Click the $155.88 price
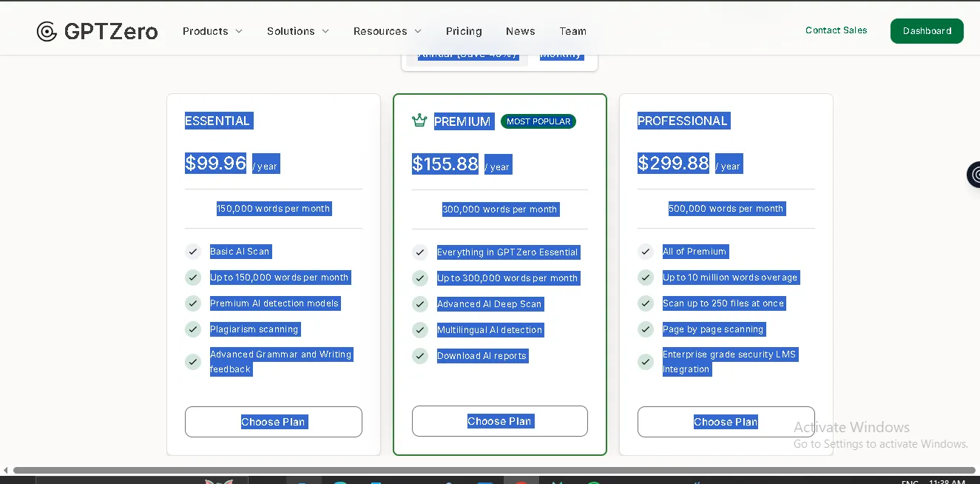 coord(445,164)
